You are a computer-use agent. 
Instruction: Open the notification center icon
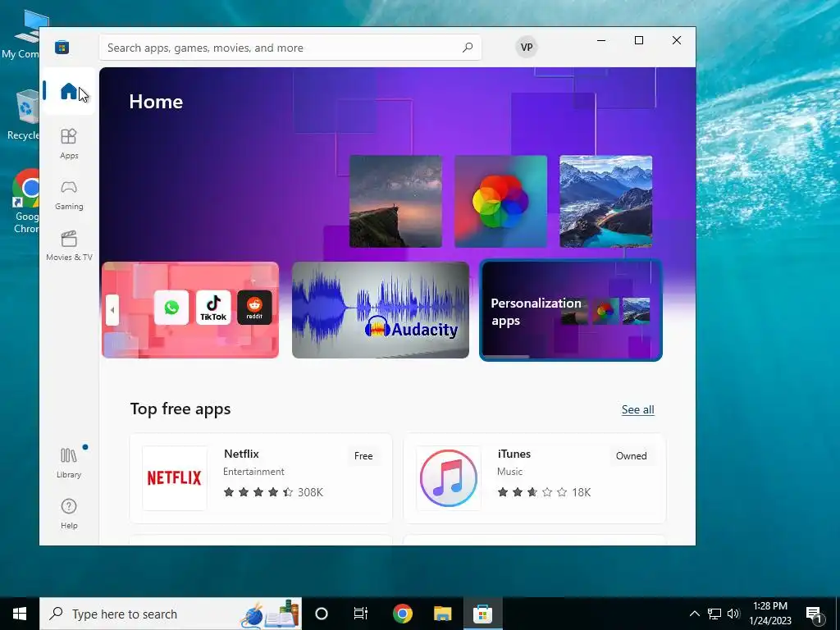(815, 614)
